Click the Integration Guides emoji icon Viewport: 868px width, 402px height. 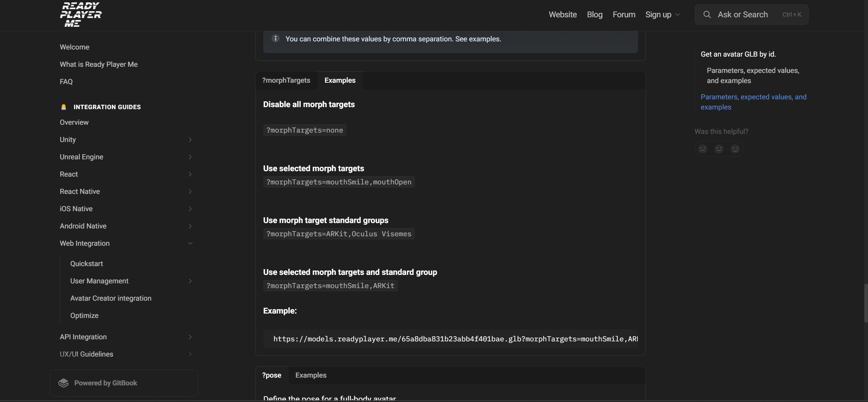click(63, 107)
